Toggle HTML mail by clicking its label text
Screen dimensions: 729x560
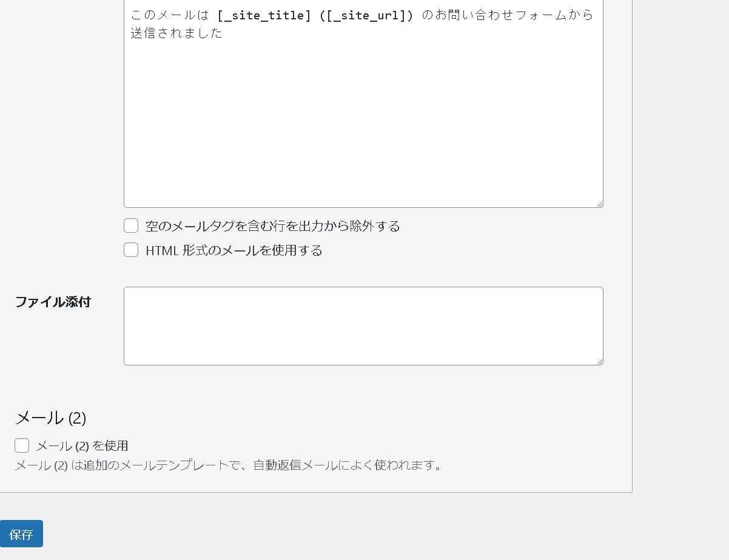[x=233, y=250]
